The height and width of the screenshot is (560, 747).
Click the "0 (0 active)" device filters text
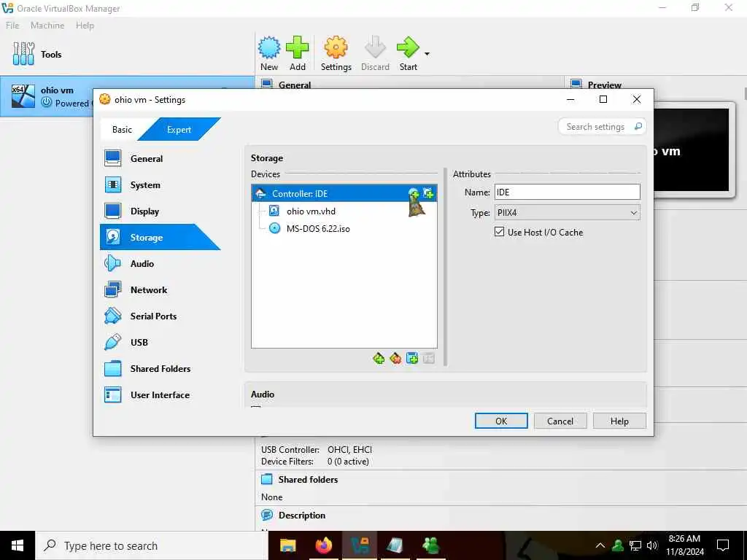click(x=348, y=462)
